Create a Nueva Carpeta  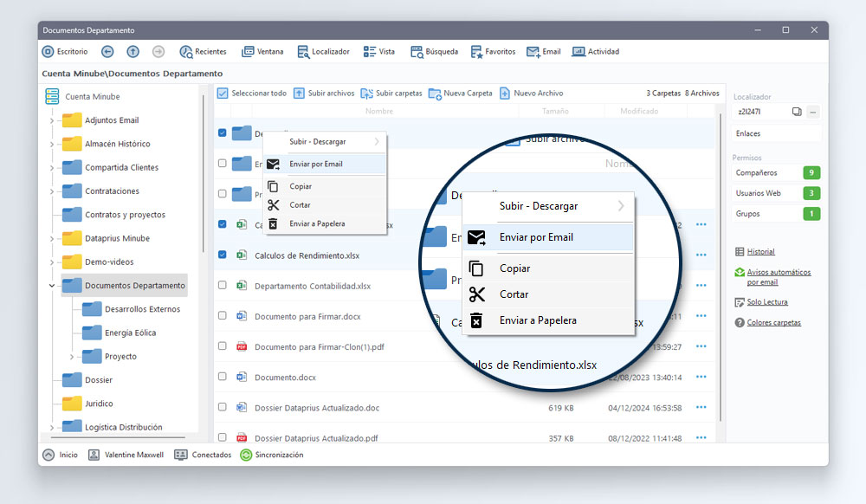click(460, 94)
